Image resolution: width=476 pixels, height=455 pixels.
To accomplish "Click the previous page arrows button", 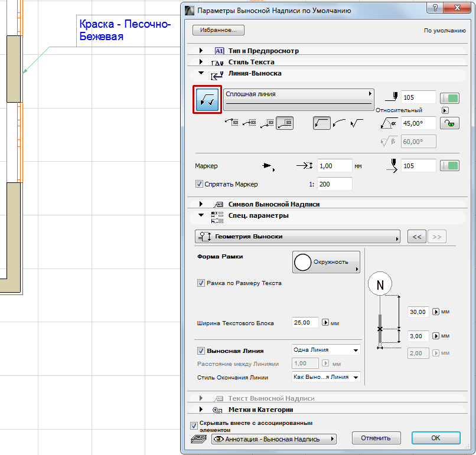I will [x=416, y=237].
